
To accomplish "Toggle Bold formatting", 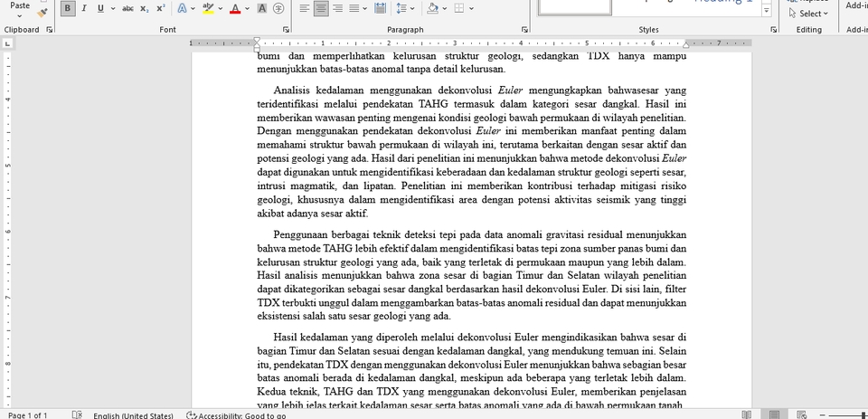I will (68, 8).
